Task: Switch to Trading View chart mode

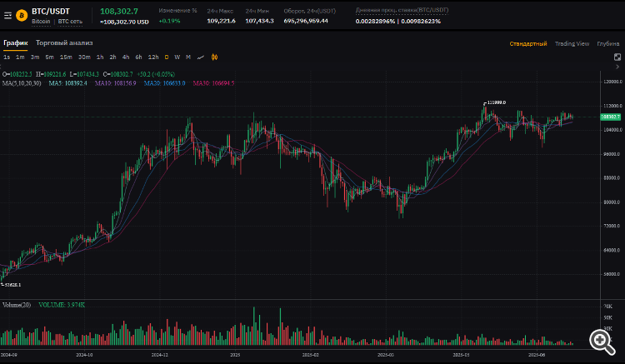Action: 572,44
